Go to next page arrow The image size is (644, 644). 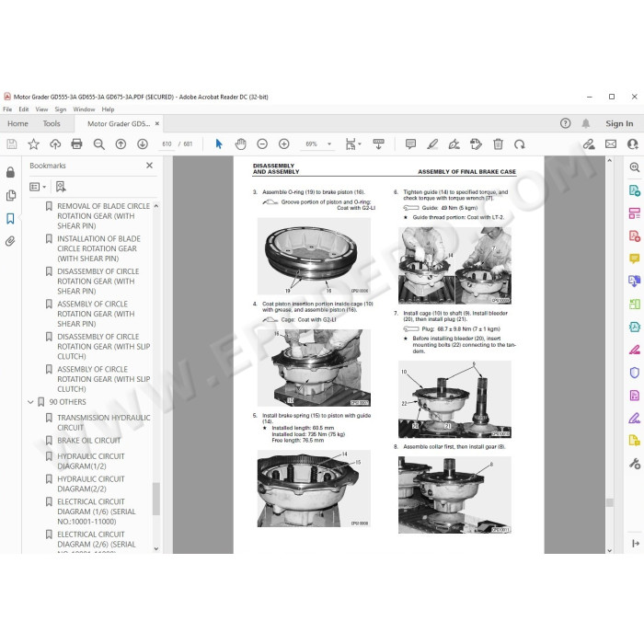pyautogui.click(x=143, y=144)
